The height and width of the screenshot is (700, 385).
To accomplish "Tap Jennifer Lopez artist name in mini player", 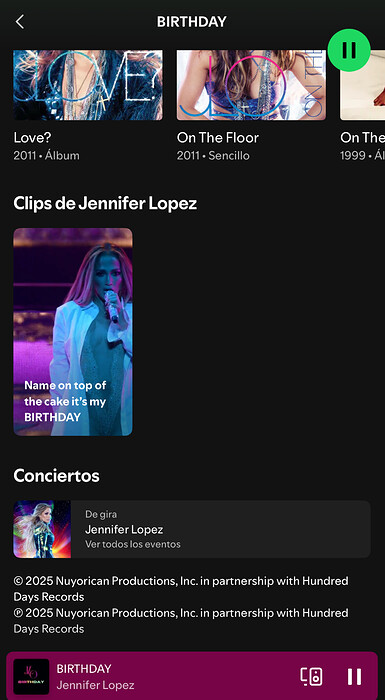I will click(95, 685).
